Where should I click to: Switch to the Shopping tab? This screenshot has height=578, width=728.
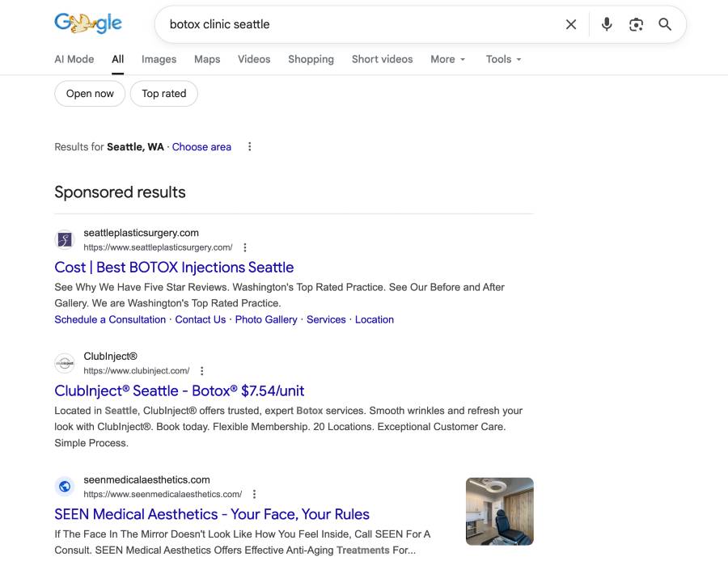[311, 59]
